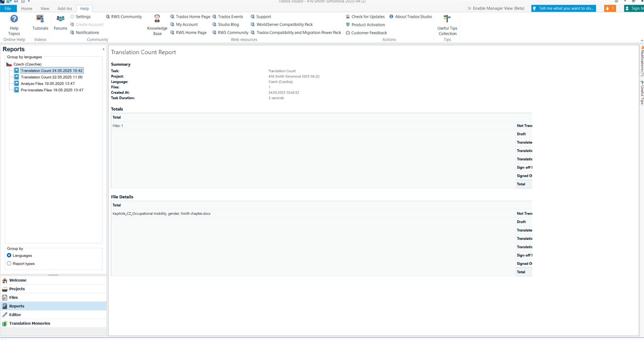Switch to the View ribbon tab
Image resolution: width=644 pixels, height=341 pixels.
point(45,8)
